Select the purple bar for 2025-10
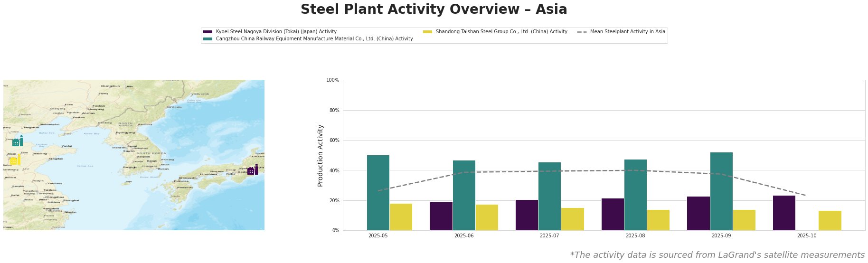 (784, 213)
